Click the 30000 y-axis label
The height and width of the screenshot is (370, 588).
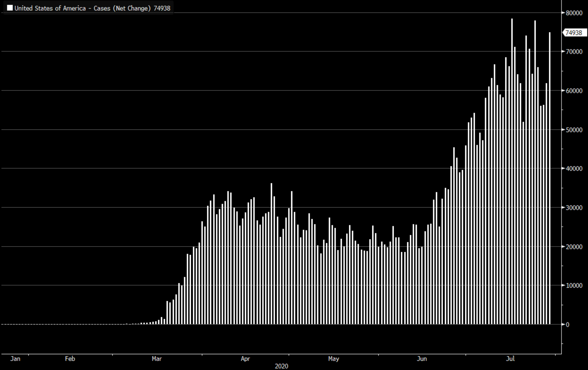click(574, 208)
